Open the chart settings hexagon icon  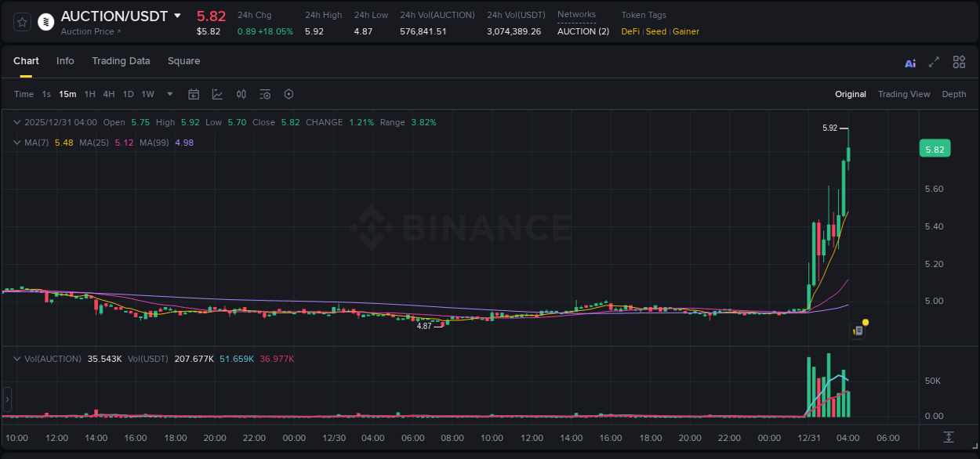pos(289,94)
